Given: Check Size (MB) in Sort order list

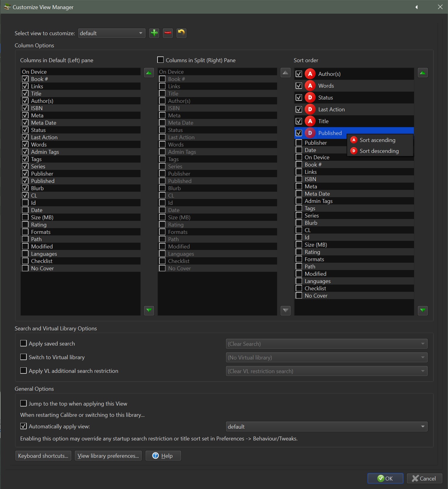Looking at the screenshot, I should (x=299, y=244).
